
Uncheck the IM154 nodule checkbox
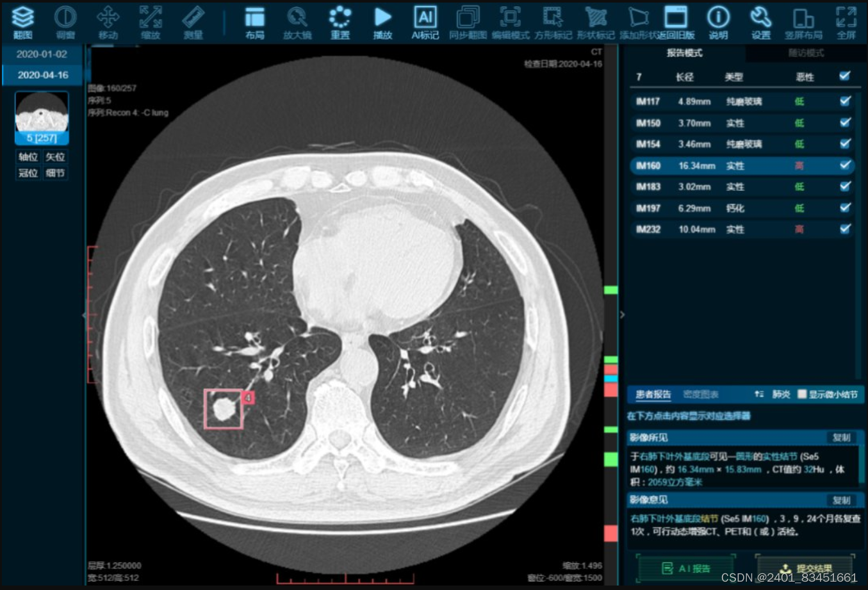[x=845, y=143]
